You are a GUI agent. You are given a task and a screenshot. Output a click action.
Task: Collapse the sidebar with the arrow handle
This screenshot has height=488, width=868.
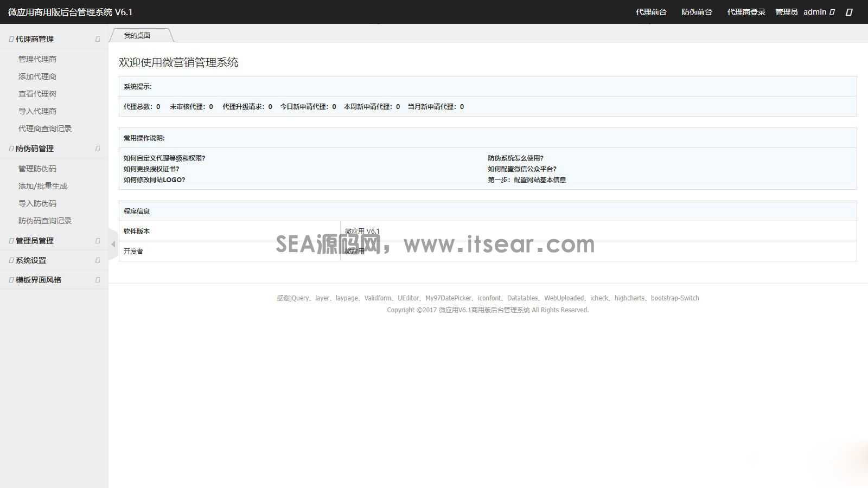tap(113, 245)
